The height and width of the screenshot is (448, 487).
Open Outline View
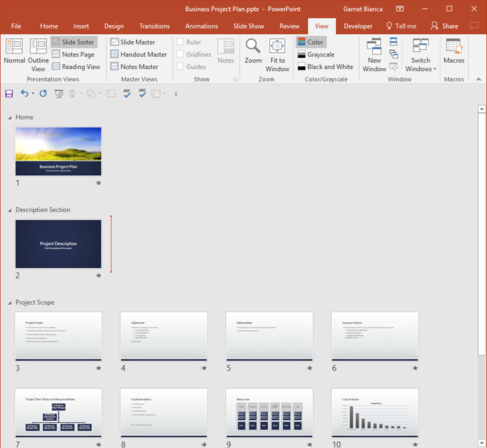click(38, 52)
